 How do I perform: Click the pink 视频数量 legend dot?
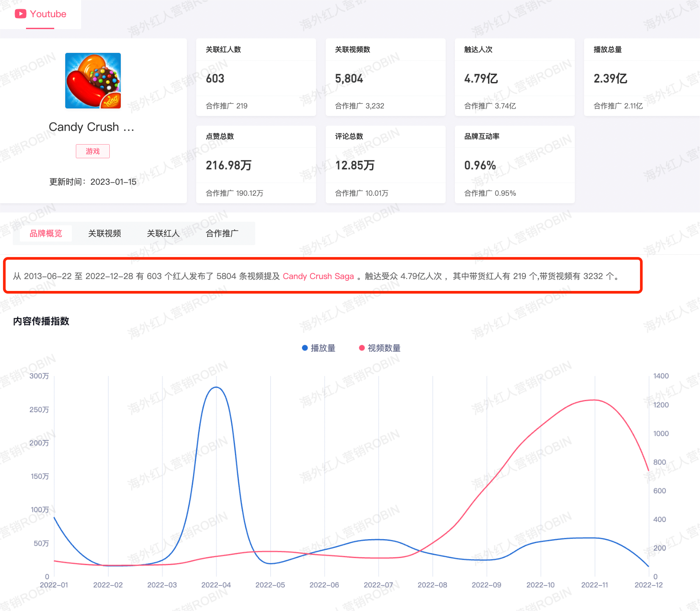pyautogui.click(x=362, y=348)
